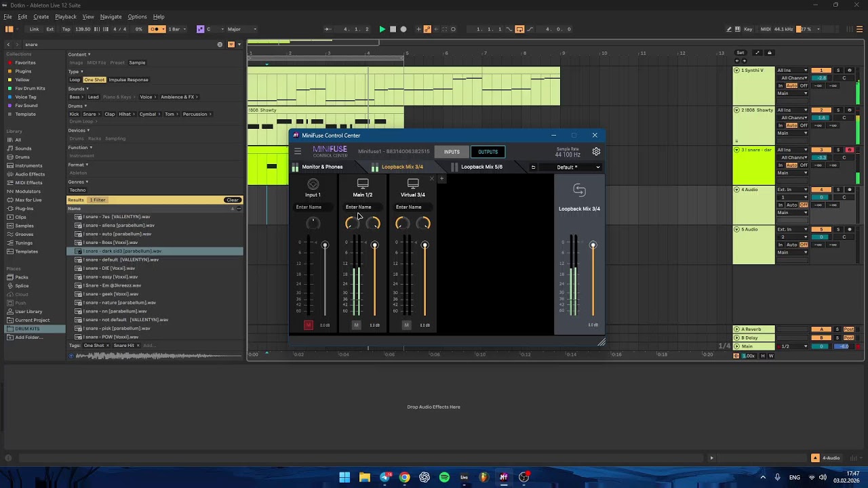The image size is (868, 488).
Task: Select the Favorites collection
Action: [x=25, y=62]
